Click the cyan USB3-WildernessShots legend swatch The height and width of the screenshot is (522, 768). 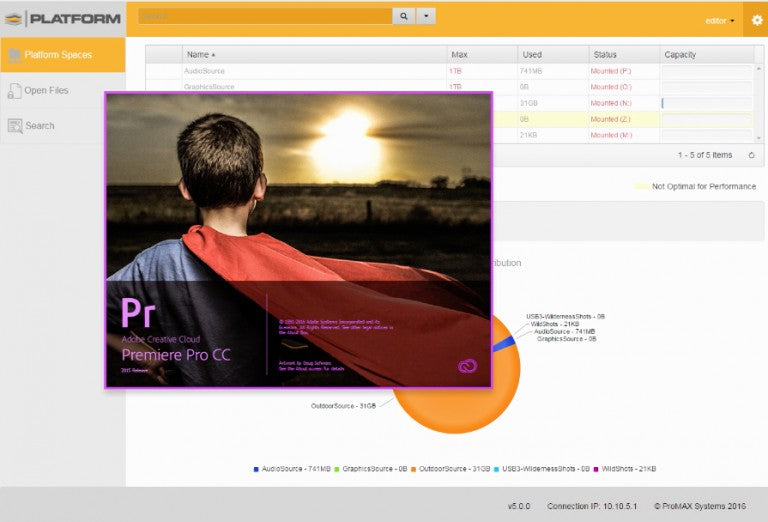coord(496,469)
